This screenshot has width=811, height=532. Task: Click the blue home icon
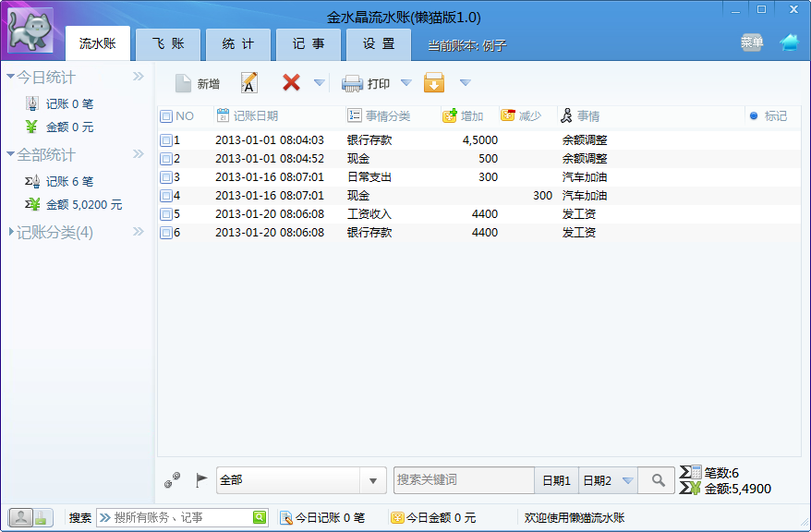pos(789,42)
